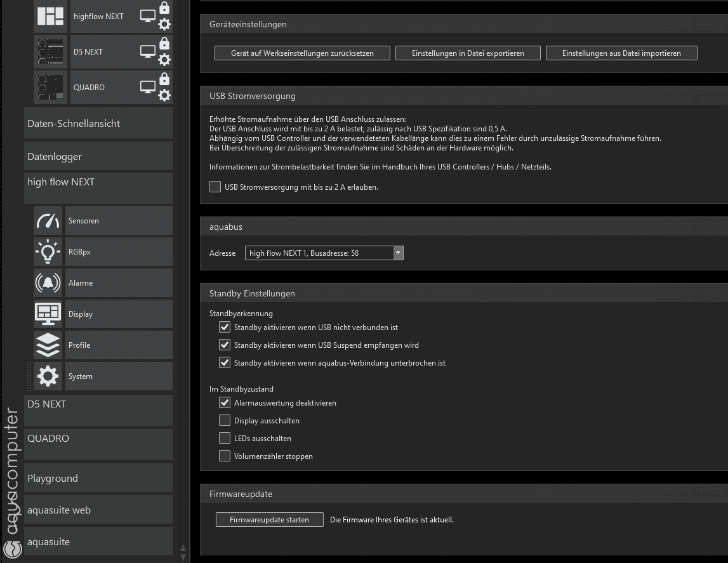Click Gerät auf Werkseinstellungen zurücksetzen
The height and width of the screenshot is (563, 728).
coord(302,53)
